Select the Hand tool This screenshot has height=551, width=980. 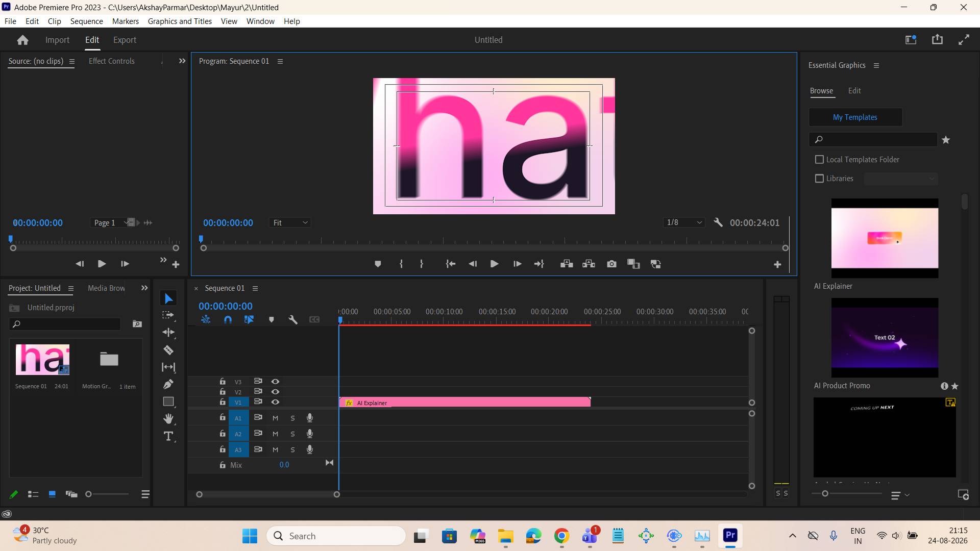click(168, 419)
